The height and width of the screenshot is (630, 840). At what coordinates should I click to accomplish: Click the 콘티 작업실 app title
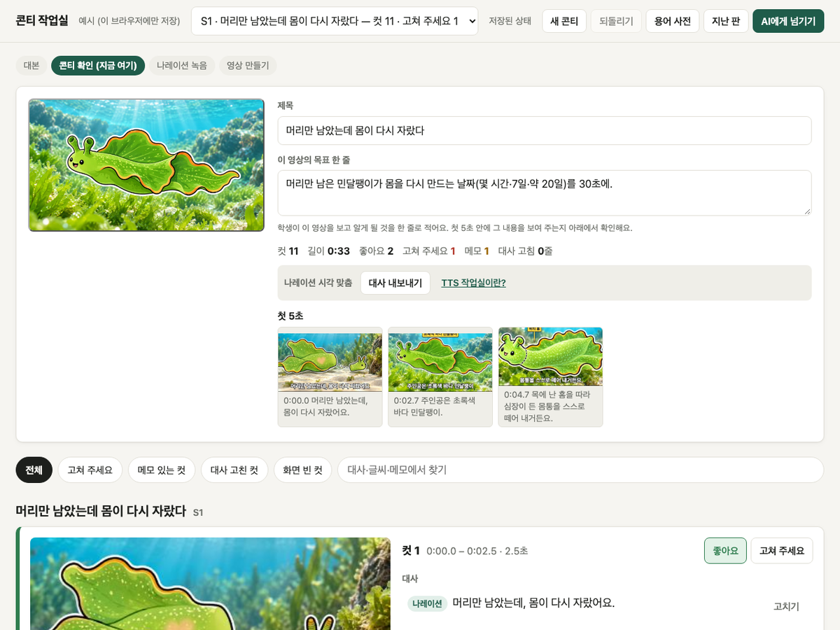coord(42,20)
